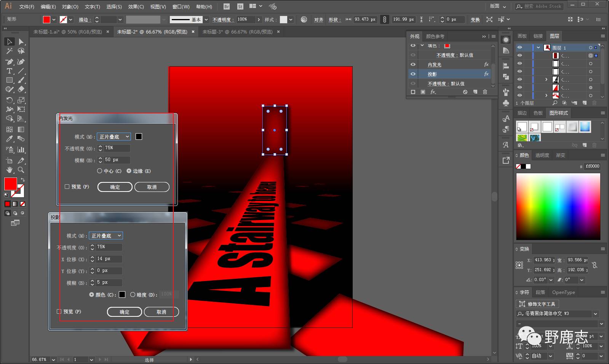Open the 效果(C) menu
The image size is (609, 364).
[x=136, y=6]
